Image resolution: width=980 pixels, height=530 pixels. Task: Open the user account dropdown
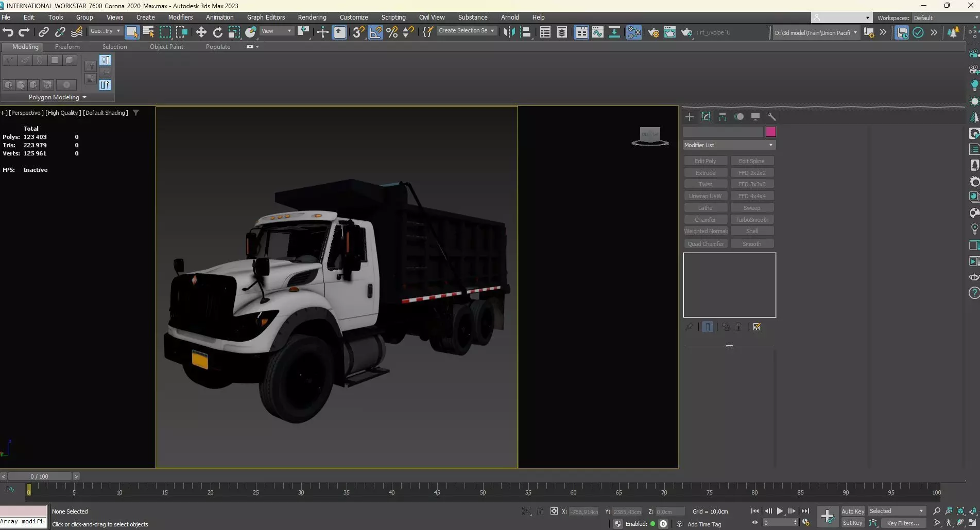click(x=841, y=18)
